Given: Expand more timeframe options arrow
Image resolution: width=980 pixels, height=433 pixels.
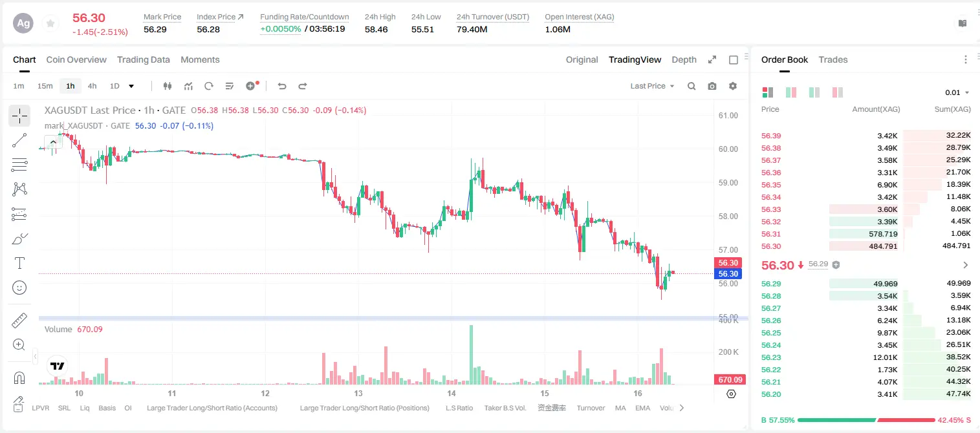Looking at the screenshot, I should pyautogui.click(x=131, y=86).
